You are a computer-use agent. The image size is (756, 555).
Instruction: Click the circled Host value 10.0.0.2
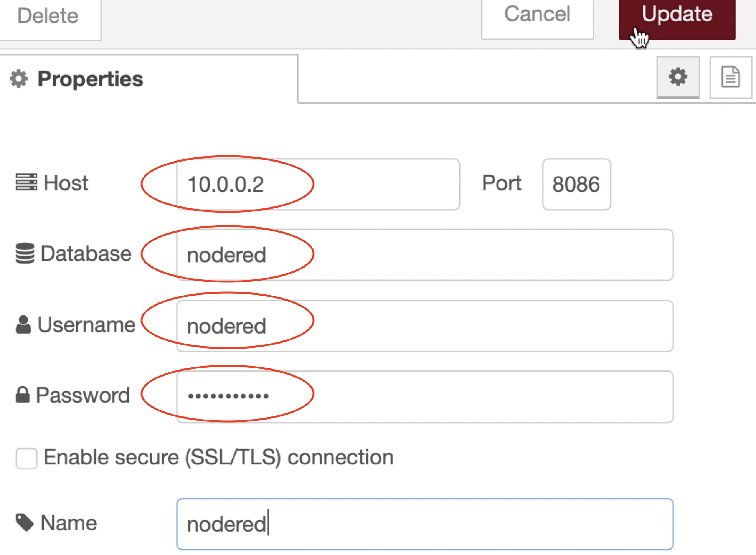(226, 184)
